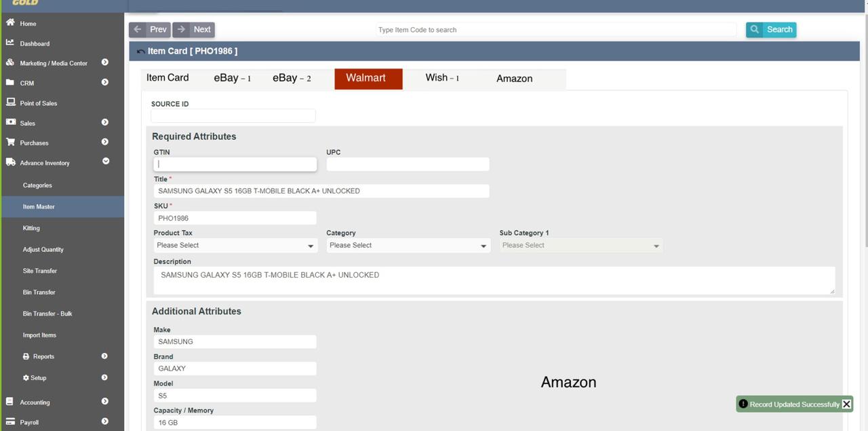Click the Accounting icon in sidebar
The image size is (868, 431).
(10, 402)
